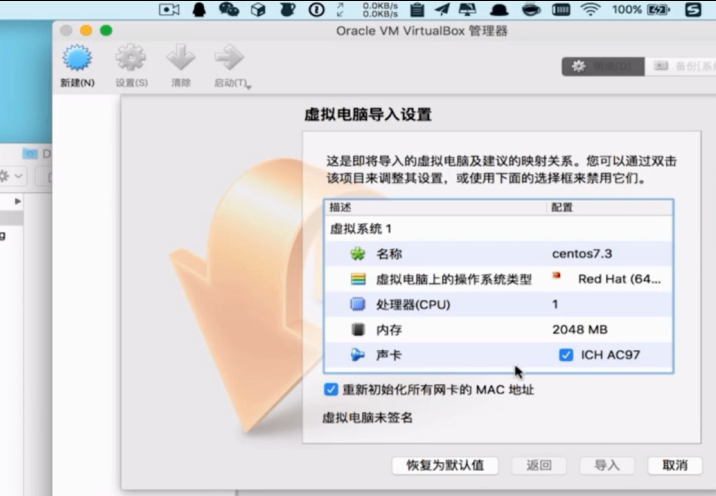Switch to the 明细(D) details view
This screenshot has width=716, height=496.
point(603,66)
